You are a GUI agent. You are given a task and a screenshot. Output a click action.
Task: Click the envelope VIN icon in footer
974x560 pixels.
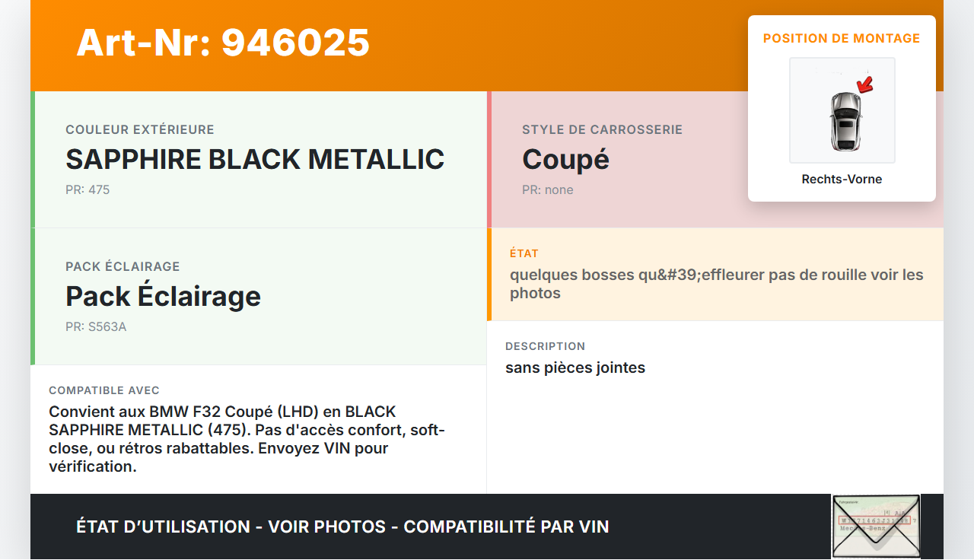pyautogui.click(x=875, y=527)
